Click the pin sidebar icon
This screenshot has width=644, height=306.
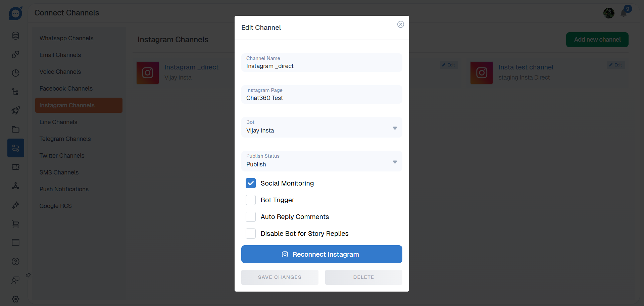tap(28, 275)
